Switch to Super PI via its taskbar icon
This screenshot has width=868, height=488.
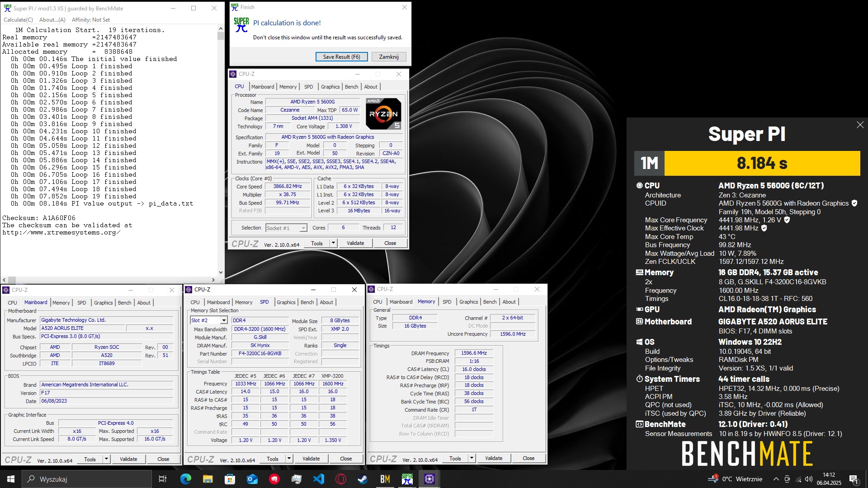click(407, 479)
